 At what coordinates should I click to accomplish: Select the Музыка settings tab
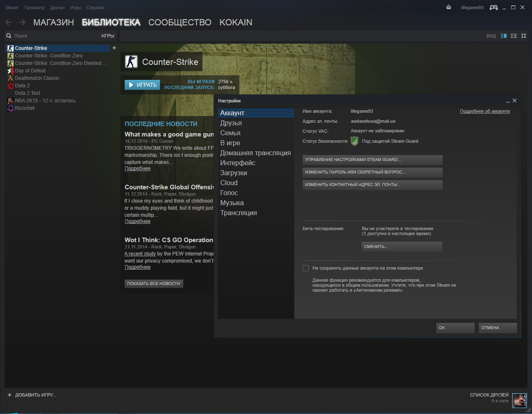coord(256,203)
